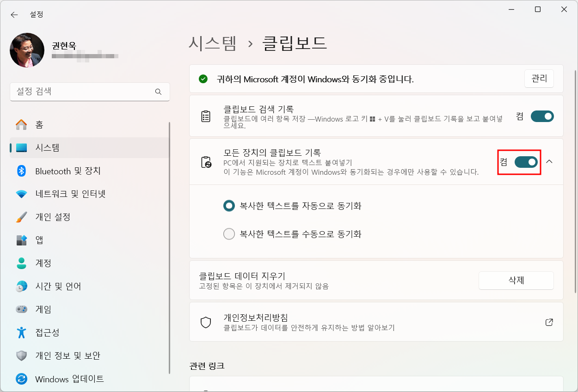Disable 모든 장치의 클립보드 기록 toggle
This screenshot has width=578, height=392.
click(527, 162)
